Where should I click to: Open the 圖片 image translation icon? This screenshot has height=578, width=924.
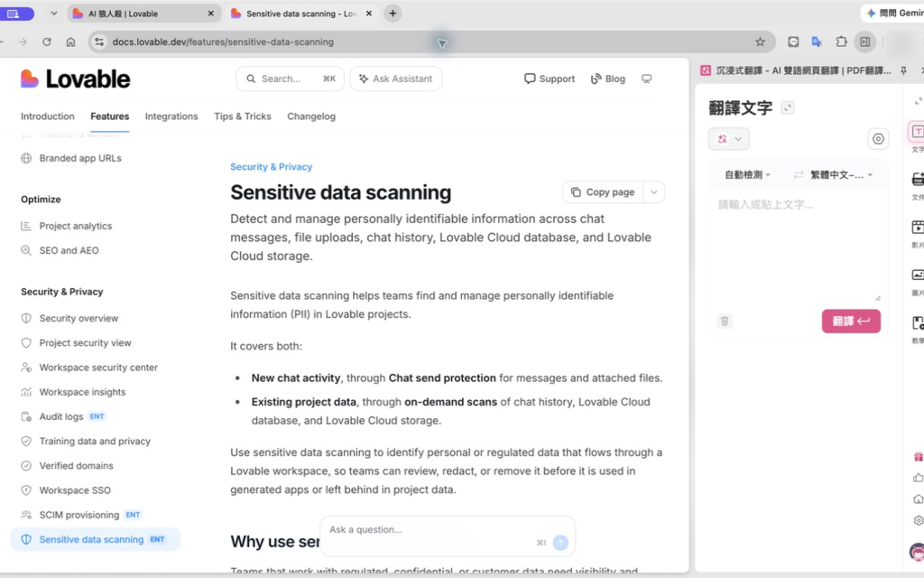tap(917, 275)
